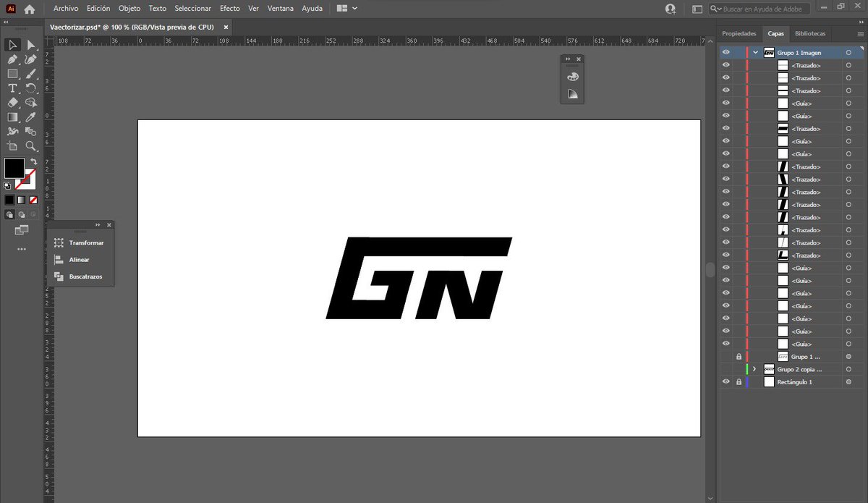The height and width of the screenshot is (503, 868).
Task: Click the user account icon in top bar
Action: (671, 9)
